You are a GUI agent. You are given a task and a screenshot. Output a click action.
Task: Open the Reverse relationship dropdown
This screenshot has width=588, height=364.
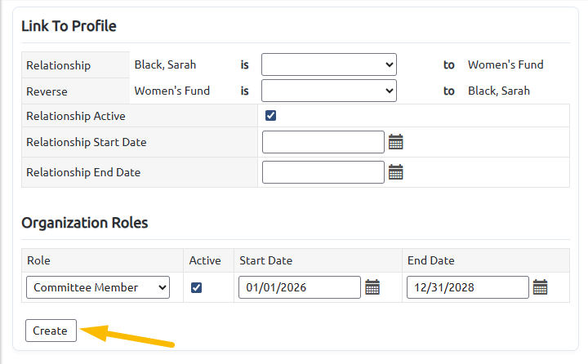point(329,91)
